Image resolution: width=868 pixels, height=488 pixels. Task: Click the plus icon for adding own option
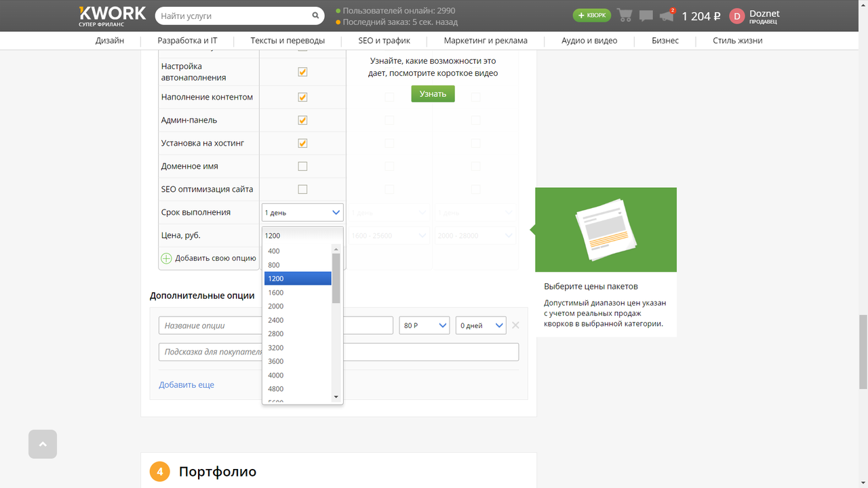pyautogui.click(x=166, y=258)
